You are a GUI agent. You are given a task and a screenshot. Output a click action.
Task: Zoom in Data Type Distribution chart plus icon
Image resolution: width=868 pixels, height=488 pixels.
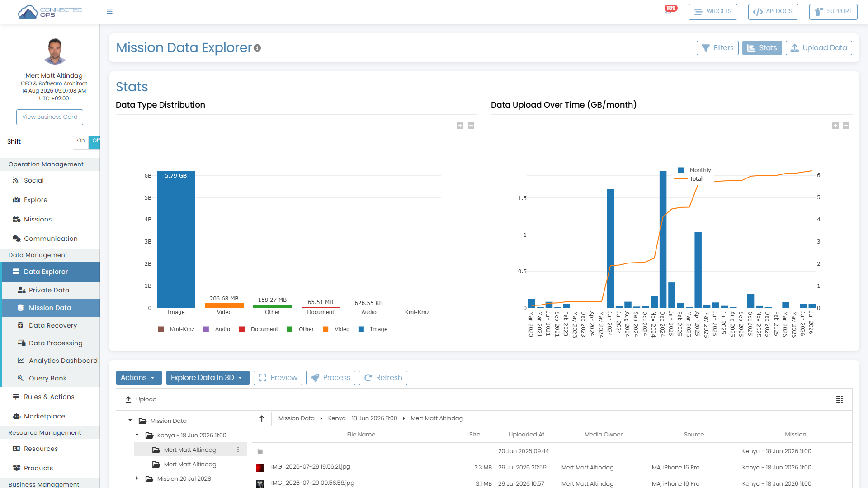460,126
